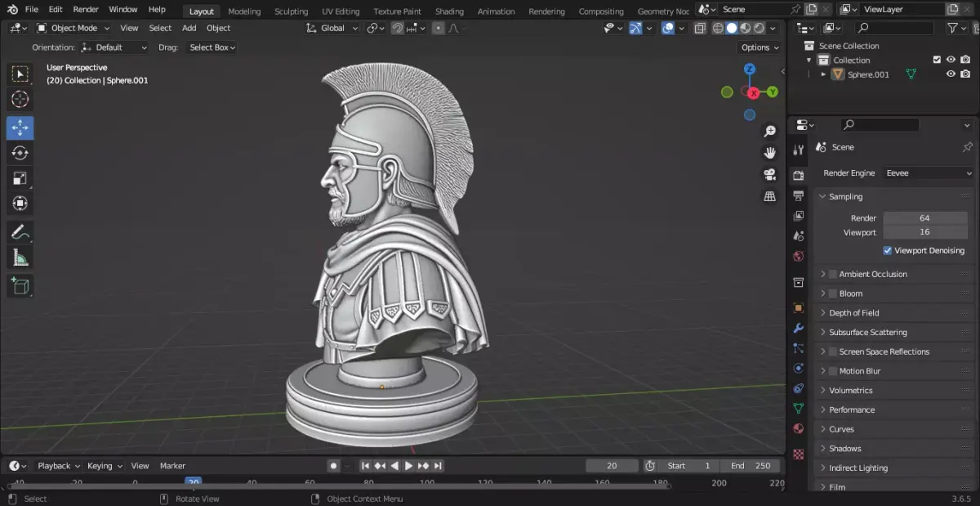Select the Measure tool

tap(20, 258)
